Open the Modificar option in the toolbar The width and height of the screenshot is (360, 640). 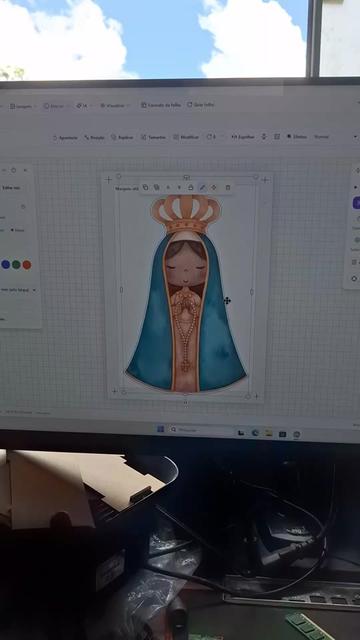tap(186, 137)
